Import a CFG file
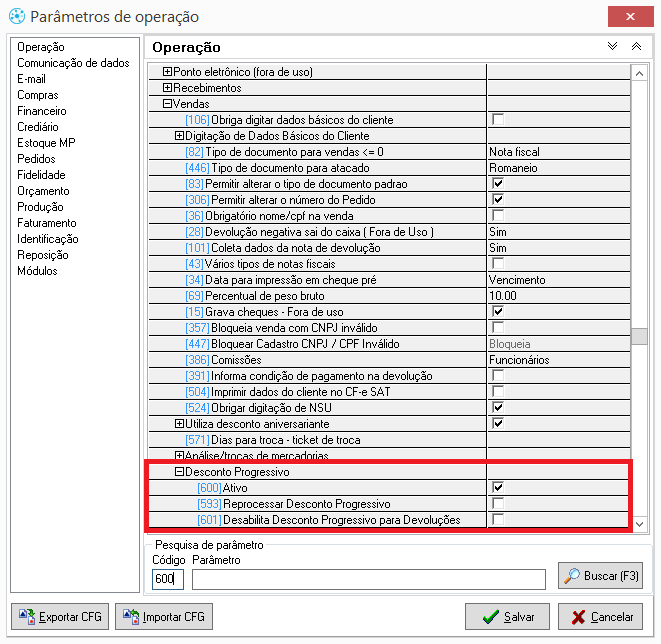Image resolution: width=661 pixels, height=644 pixels. point(164,617)
